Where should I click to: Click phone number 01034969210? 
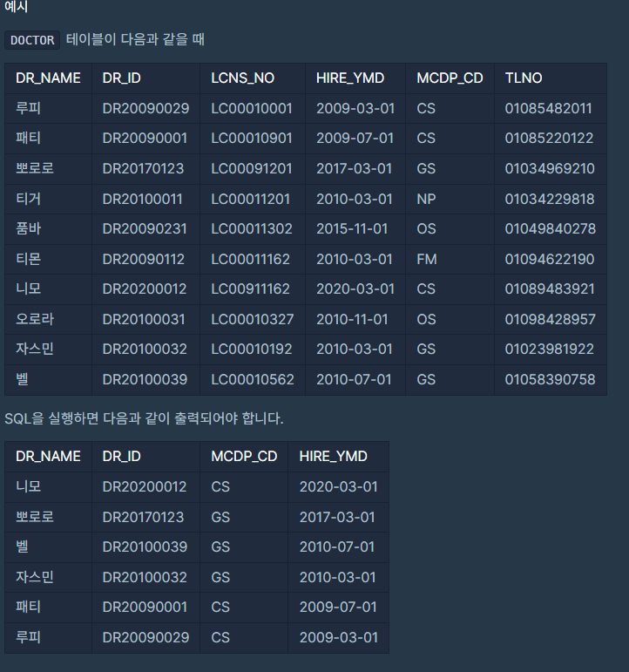point(550,168)
